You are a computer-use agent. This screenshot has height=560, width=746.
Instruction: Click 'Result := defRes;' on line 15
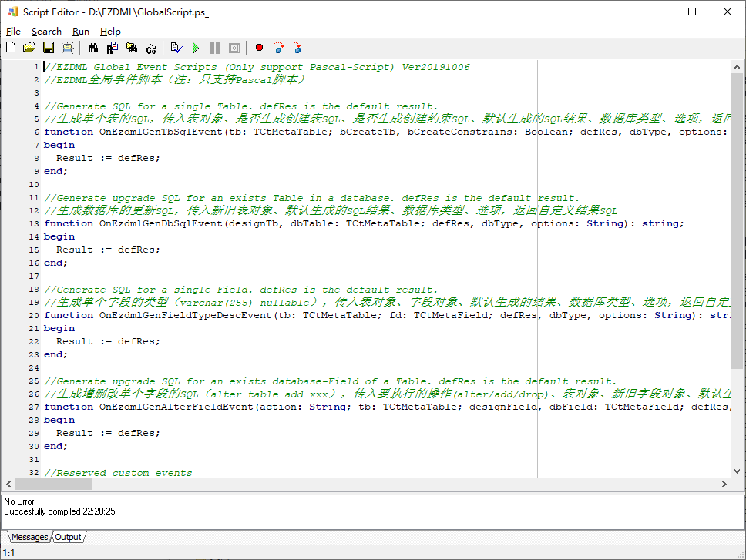pyautogui.click(x=108, y=250)
